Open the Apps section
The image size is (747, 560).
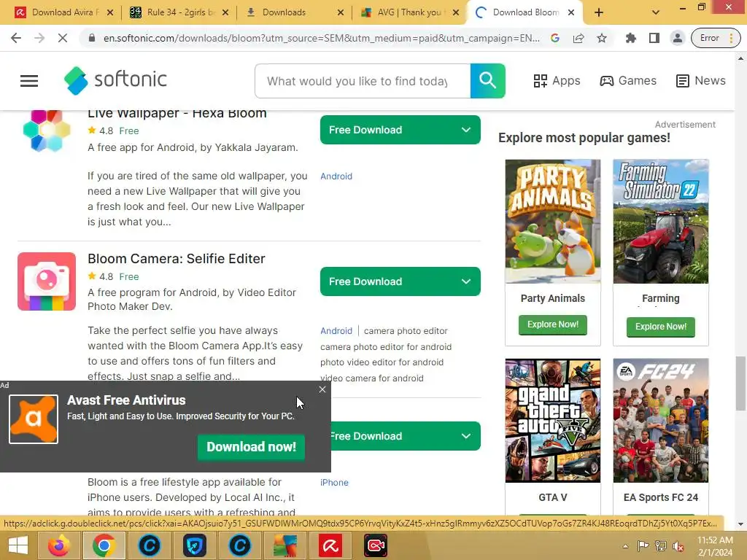pyautogui.click(x=557, y=80)
